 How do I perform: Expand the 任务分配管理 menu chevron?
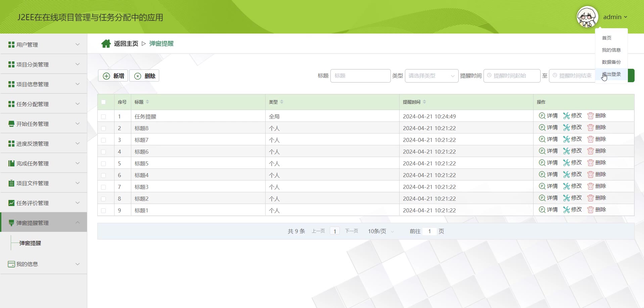pyautogui.click(x=78, y=104)
